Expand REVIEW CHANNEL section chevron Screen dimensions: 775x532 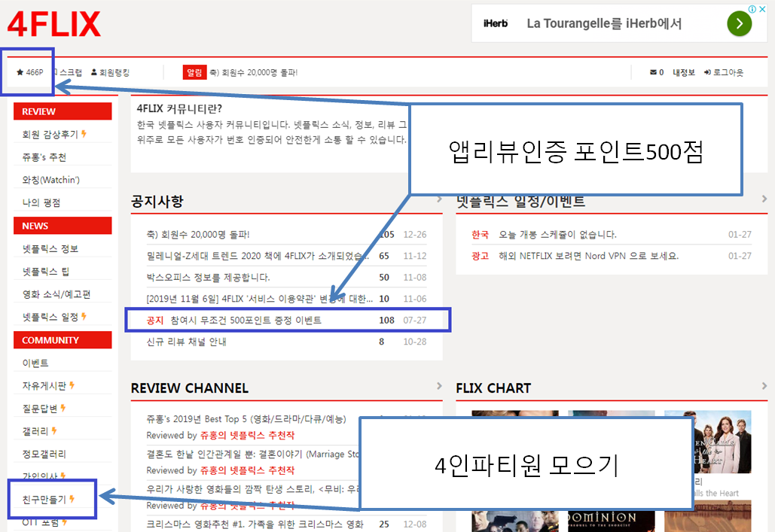[439, 386]
